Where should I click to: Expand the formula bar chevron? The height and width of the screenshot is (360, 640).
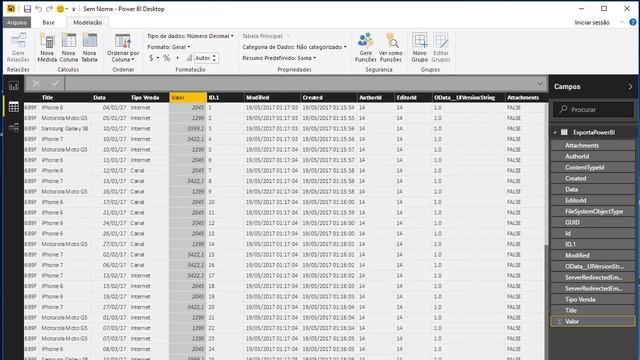pos(540,84)
